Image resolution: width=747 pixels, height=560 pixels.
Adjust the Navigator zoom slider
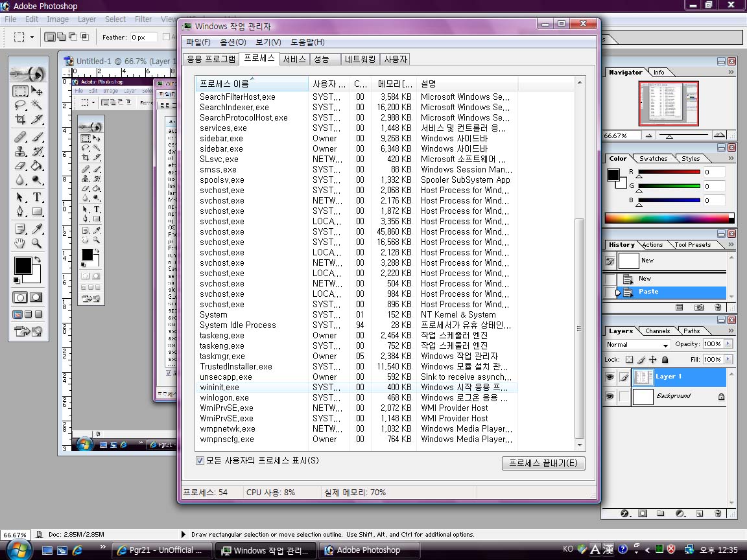click(x=669, y=136)
